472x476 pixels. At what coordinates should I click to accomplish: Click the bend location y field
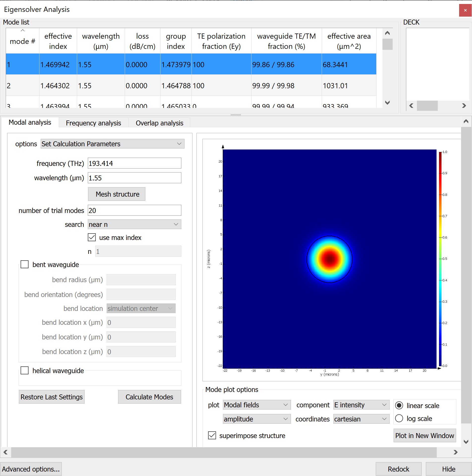coord(141,337)
